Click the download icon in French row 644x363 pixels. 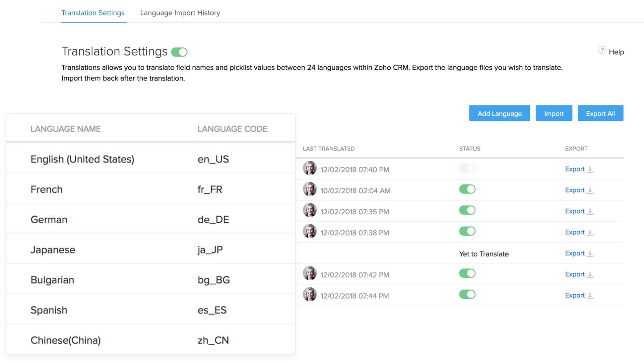(590, 190)
